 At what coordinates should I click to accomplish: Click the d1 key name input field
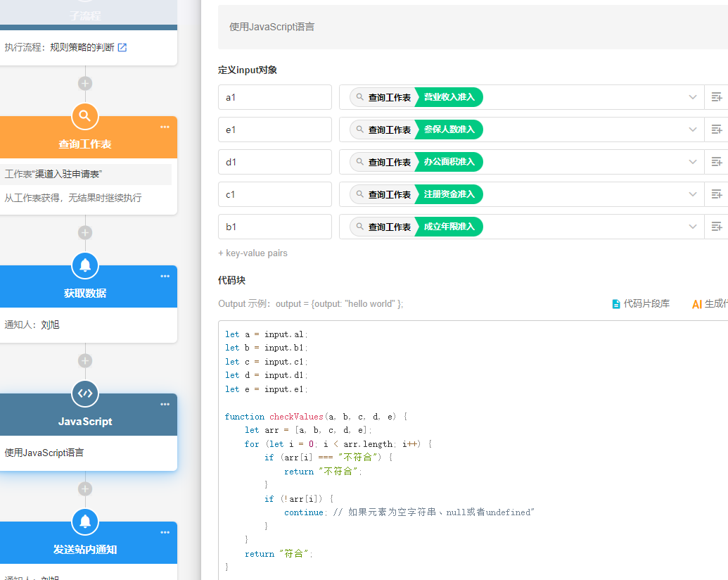(x=274, y=162)
